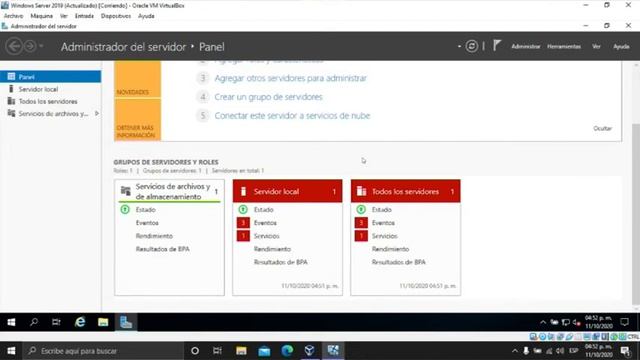
Task: Open the Ver menu in Server Manager
Action: (x=596, y=47)
